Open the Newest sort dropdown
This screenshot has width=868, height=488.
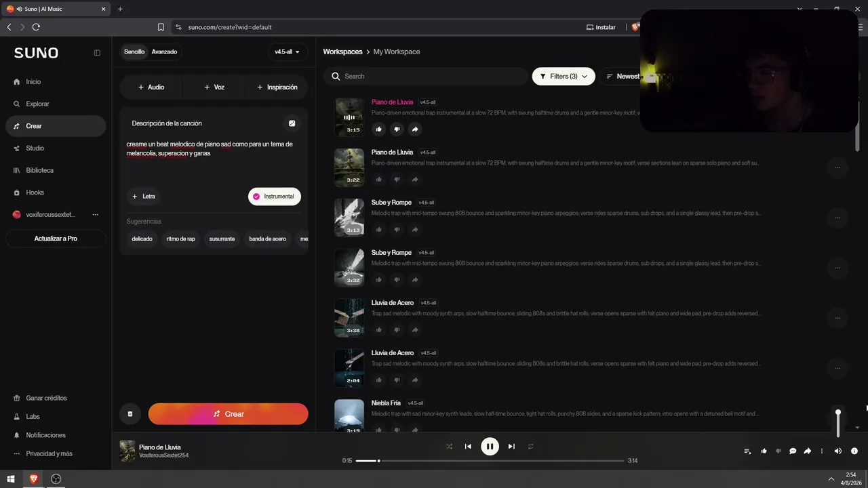point(623,76)
